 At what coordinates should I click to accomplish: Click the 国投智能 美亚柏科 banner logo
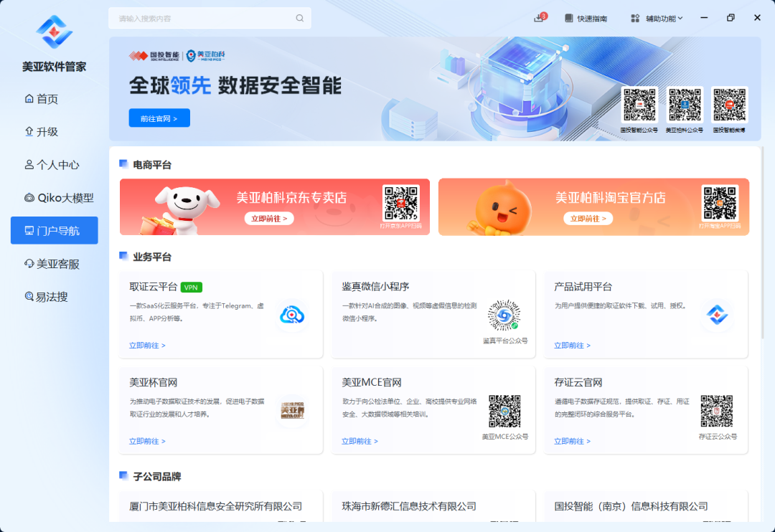[177, 56]
